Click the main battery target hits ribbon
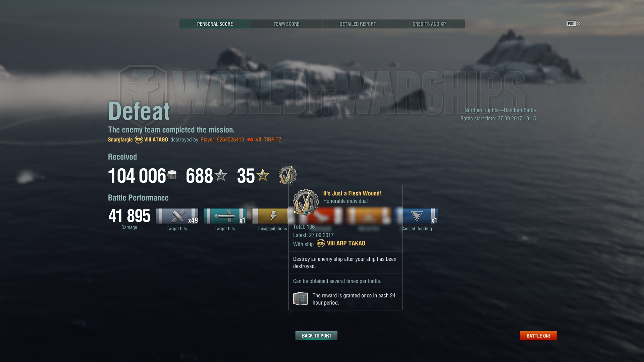This screenshot has height=362, width=644. pyautogui.click(x=177, y=216)
